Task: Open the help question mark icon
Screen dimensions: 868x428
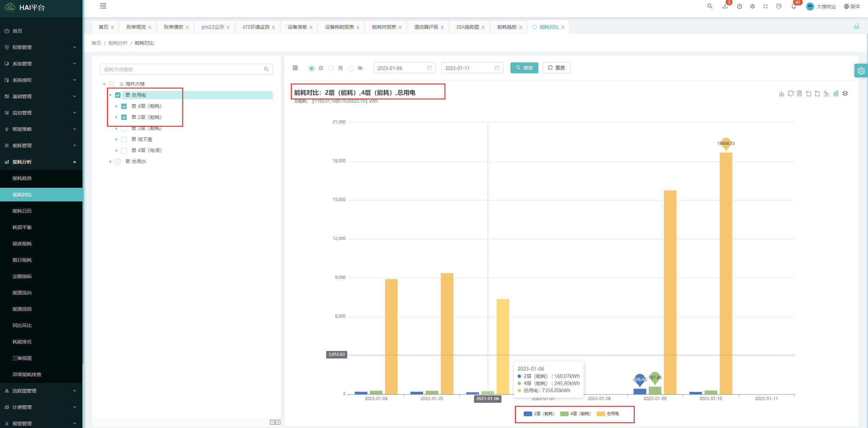Action: tap(740, 6)
